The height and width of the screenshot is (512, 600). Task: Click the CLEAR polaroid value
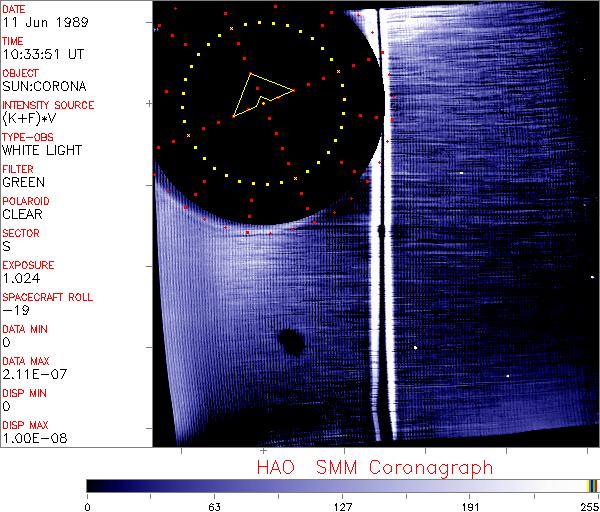23,214
